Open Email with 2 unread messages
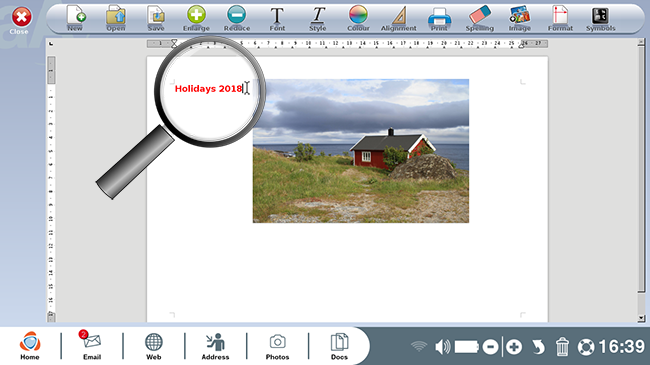This screenshot has width=650, height=365. pyautogui.click(x=92, y=346)
